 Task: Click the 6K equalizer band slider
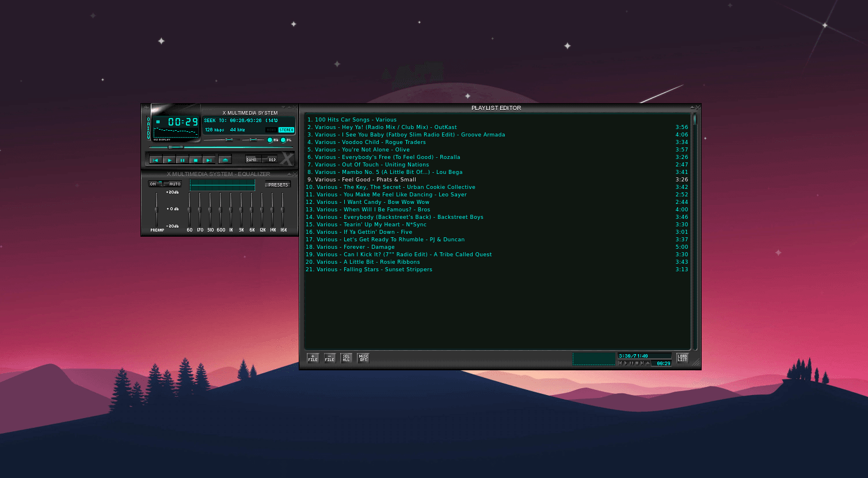click(x=251, y=209)
